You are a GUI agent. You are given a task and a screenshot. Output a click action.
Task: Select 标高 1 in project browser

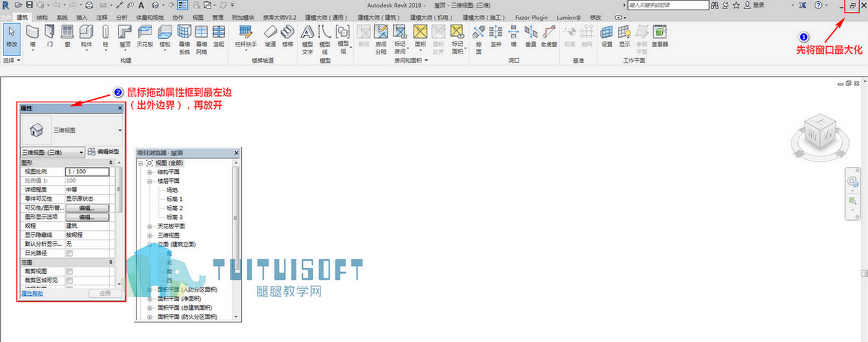[x=175, y=199]
